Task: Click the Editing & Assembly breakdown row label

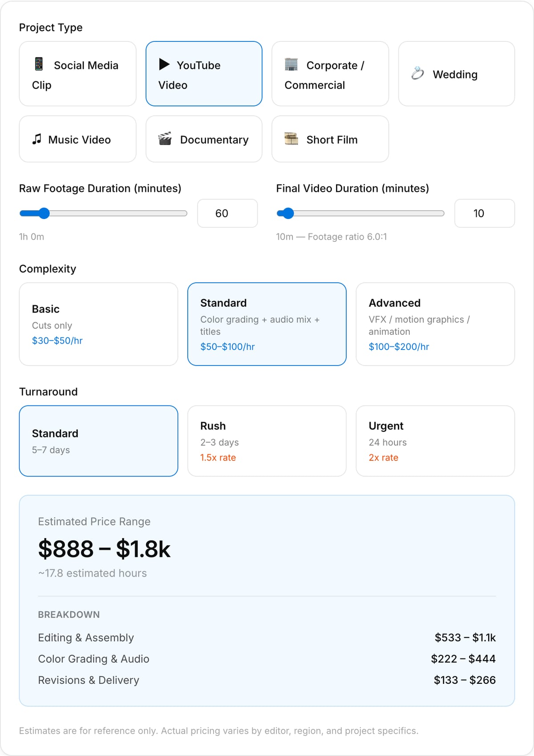Action: [x=86, y=638]
